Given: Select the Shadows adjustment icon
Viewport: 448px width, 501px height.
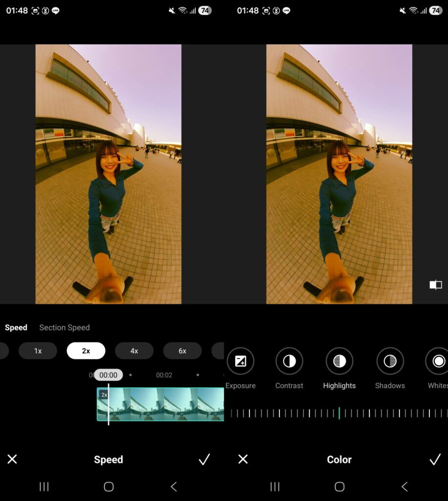Looking at the screenshot, I should click(390, 362).
